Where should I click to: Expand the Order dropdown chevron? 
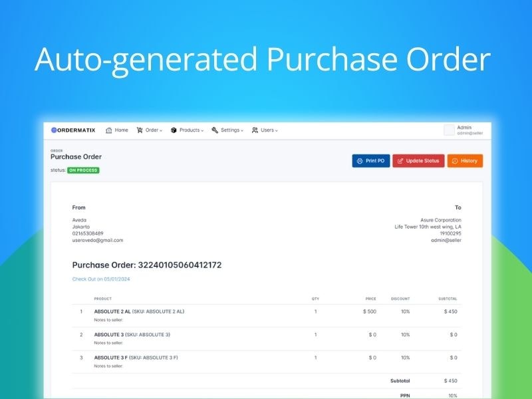tap(161, 130)
